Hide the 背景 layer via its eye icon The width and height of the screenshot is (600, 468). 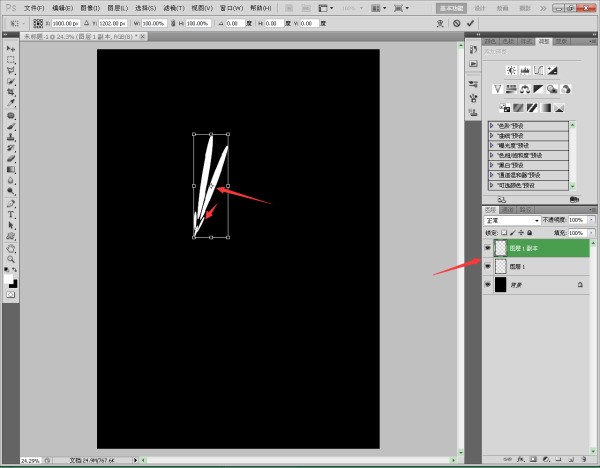(x=487, y=285)
